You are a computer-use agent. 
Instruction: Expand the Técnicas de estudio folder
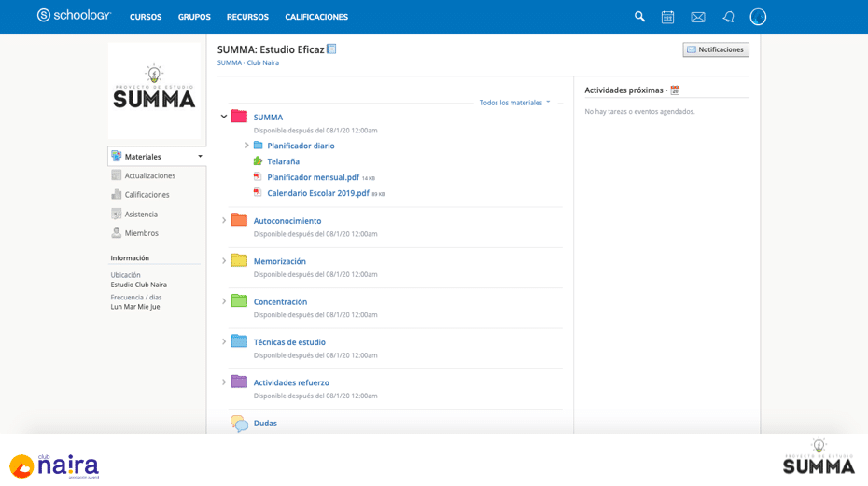click(224, 341)
